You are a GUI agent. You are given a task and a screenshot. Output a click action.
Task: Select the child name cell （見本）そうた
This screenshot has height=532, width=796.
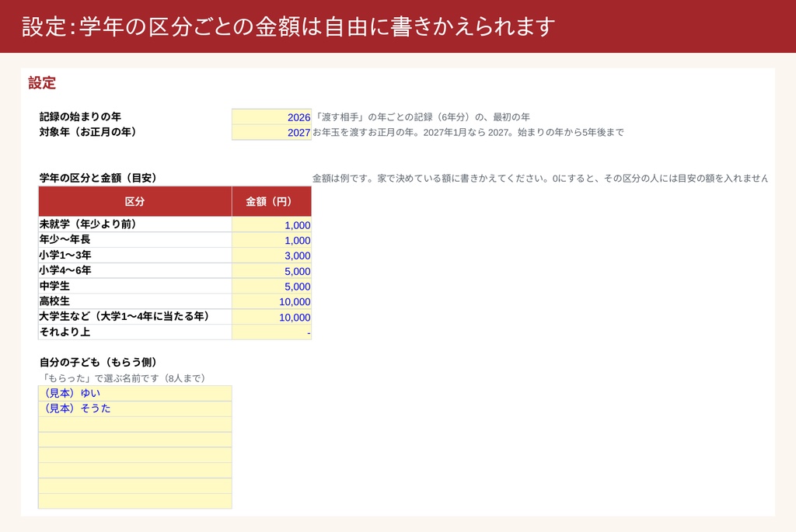[135, 409]
